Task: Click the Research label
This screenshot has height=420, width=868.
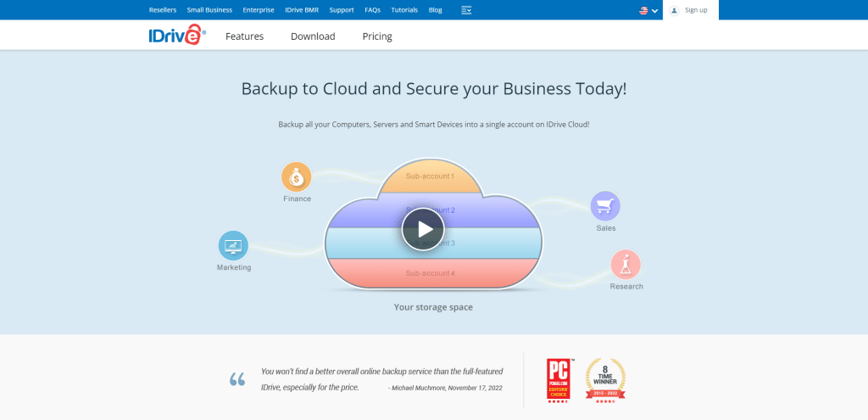Action: click(x=626, y=287)
